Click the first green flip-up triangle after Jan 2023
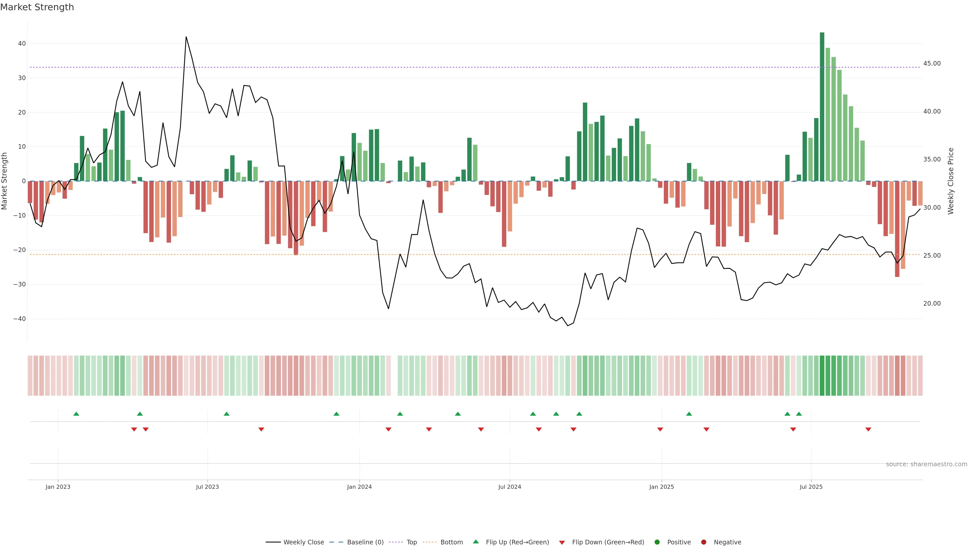Screen dimensions: 980x551 click(76, 414)
